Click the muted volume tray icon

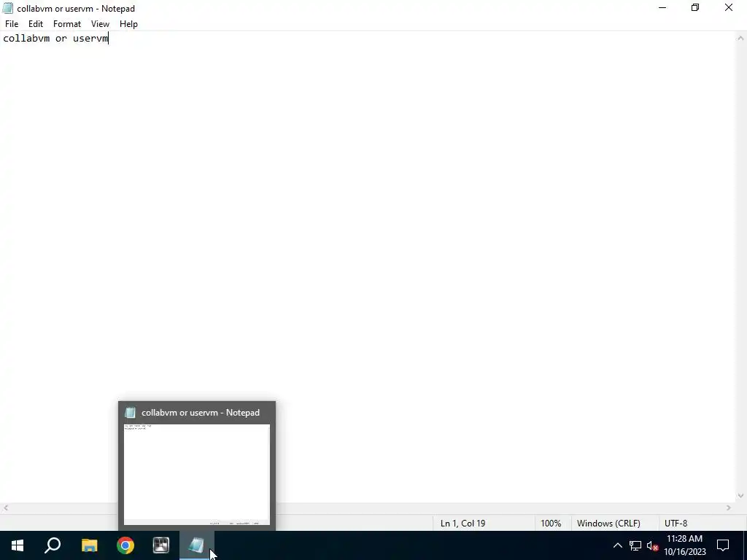pyautogui.click(x=652, y=545)
